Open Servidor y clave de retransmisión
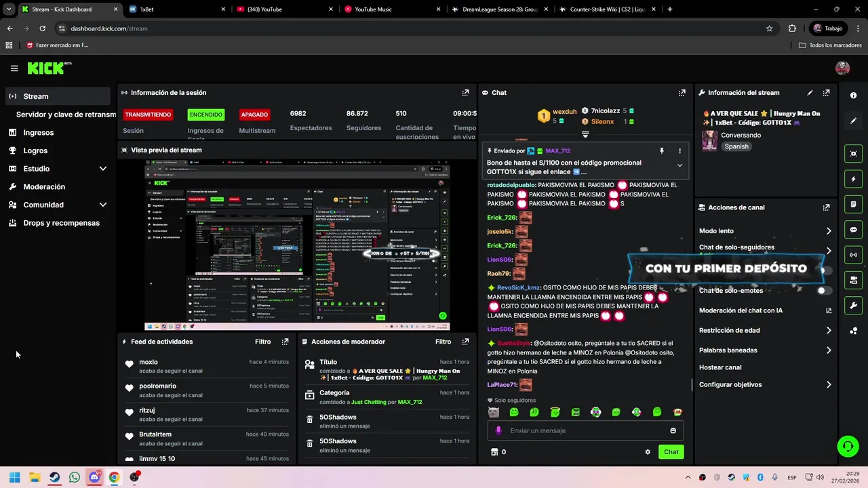868x488 pixels. [x=66, y=115]
